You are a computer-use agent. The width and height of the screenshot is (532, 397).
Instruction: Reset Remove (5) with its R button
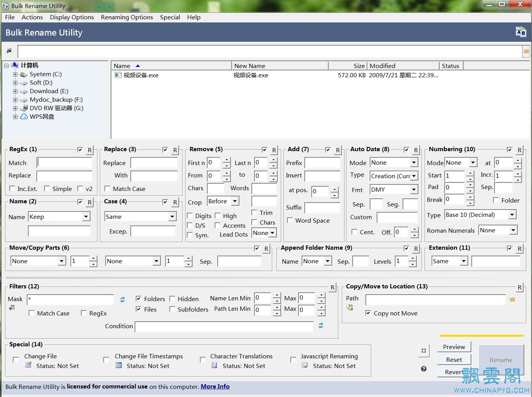274,150
